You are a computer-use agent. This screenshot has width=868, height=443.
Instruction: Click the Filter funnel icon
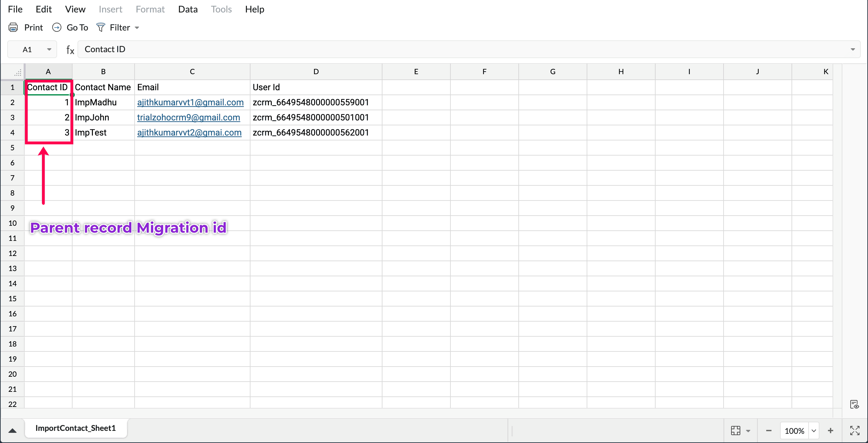[x=100, y=27]
